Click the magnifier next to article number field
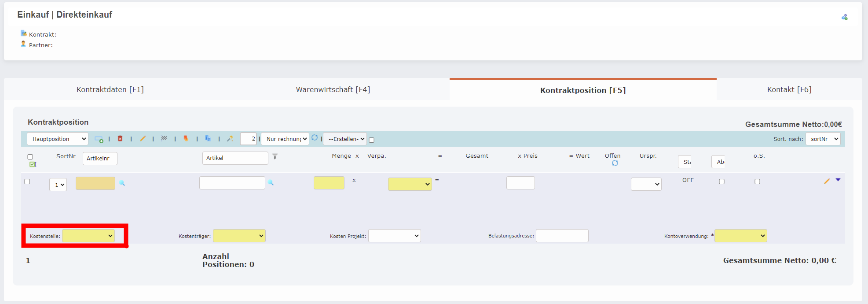This screenshot has height=304, width=868. coord(122,183)
